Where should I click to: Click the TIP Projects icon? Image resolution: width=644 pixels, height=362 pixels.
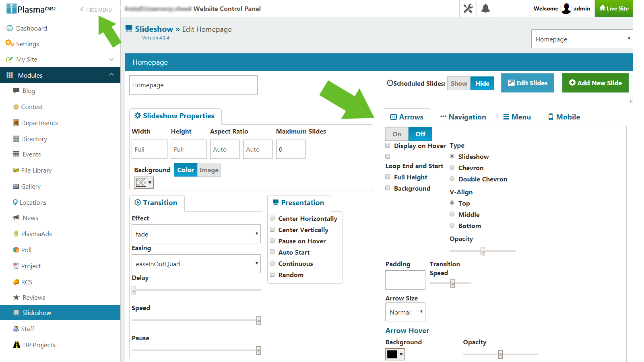pyautogui.click(x=17, y=345)
